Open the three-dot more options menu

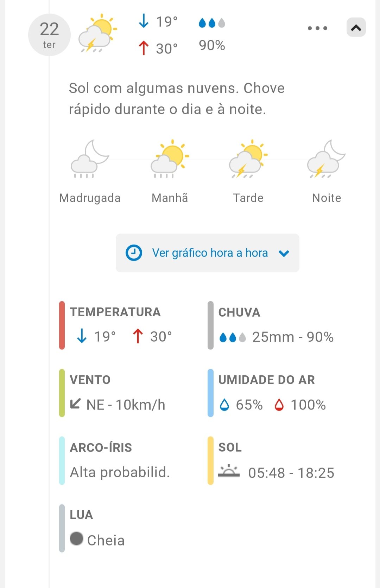[x=317, y=28]
